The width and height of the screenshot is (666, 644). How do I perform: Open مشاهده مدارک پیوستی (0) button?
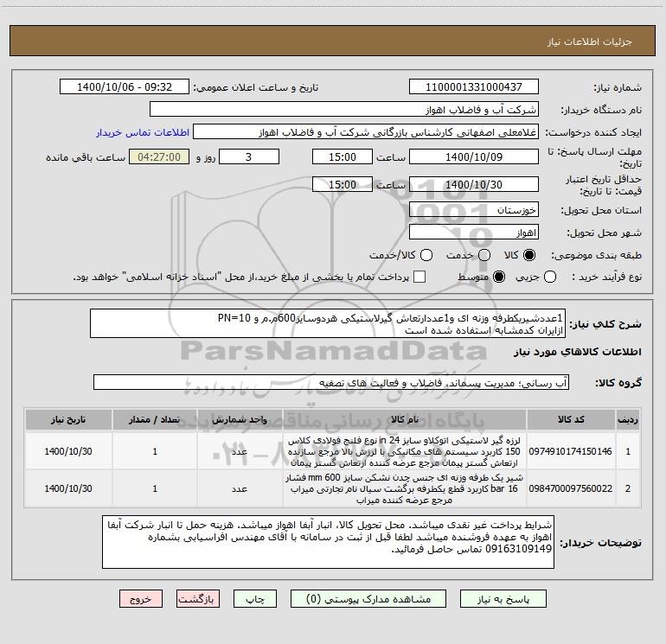(x=368, y=599)
